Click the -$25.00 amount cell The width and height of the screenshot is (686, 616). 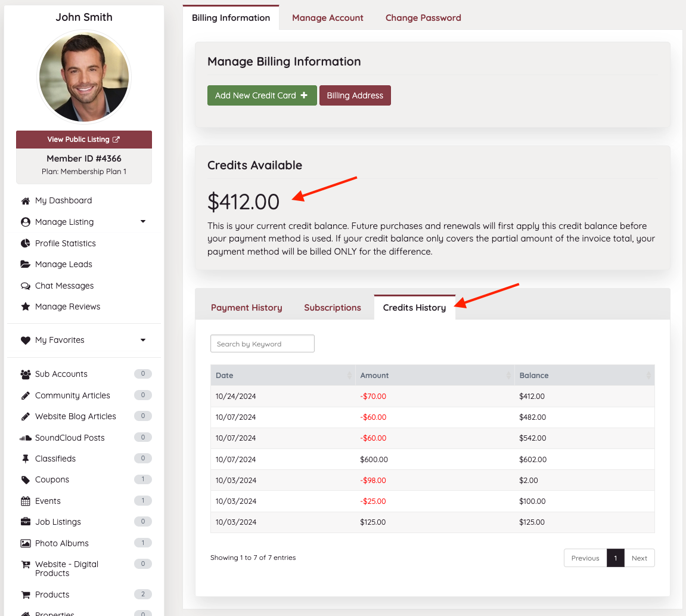pos(373,502)
